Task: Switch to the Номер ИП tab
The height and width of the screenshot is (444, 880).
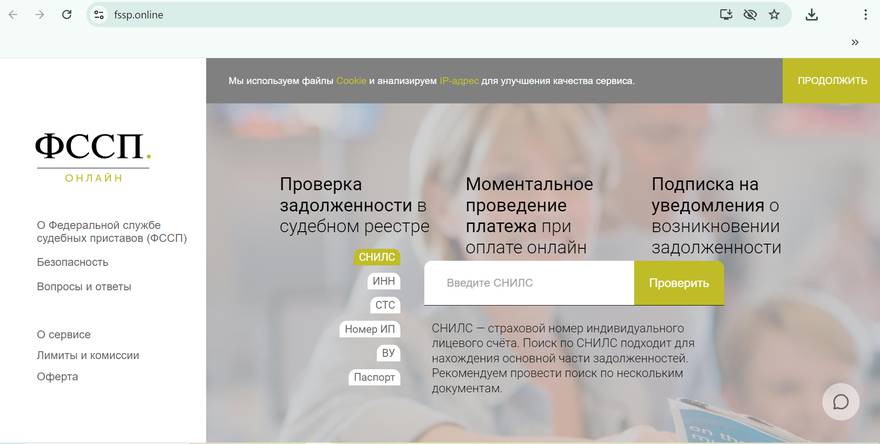Action: [369, 329]
